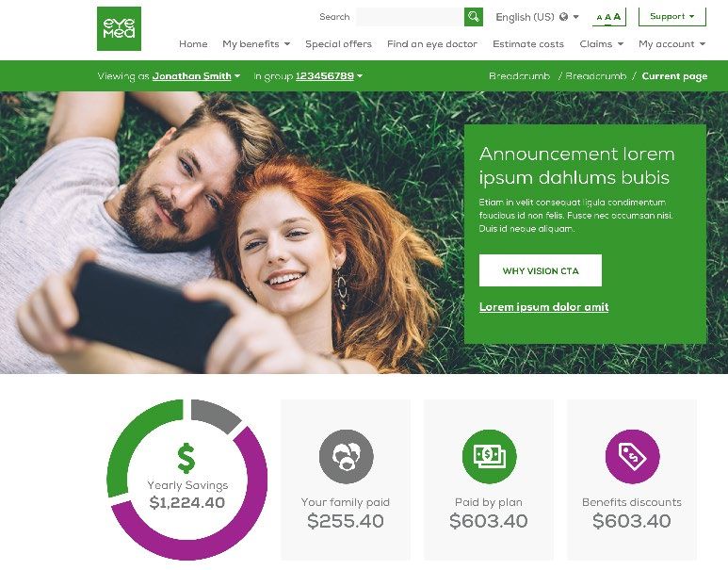Click the WHY VISION CTA button

pyautogui.click(x=541, y=270)
